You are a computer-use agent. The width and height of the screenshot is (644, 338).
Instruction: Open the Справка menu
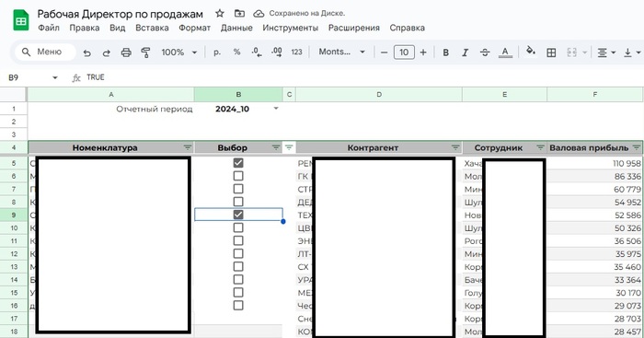[x=407, y=28]
